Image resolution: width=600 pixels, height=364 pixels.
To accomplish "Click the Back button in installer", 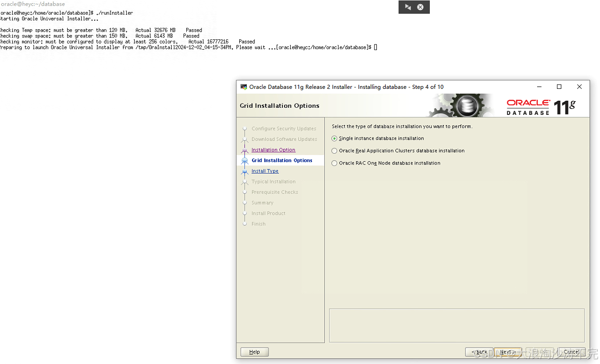I will tap(479, 352).
